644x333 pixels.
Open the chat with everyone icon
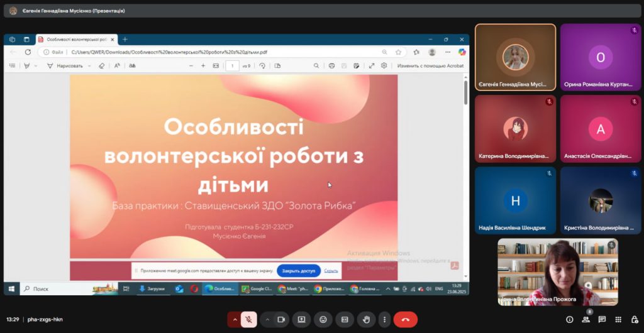(602, 319)
